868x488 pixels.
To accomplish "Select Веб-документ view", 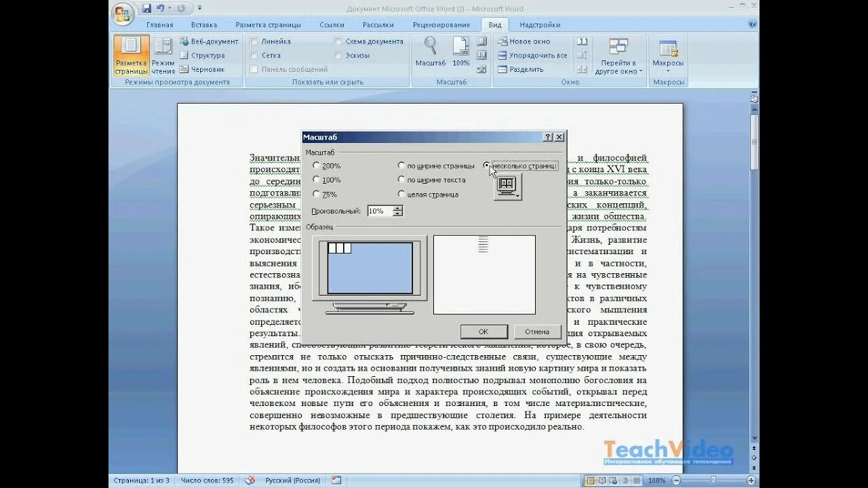I will [209, 41].
